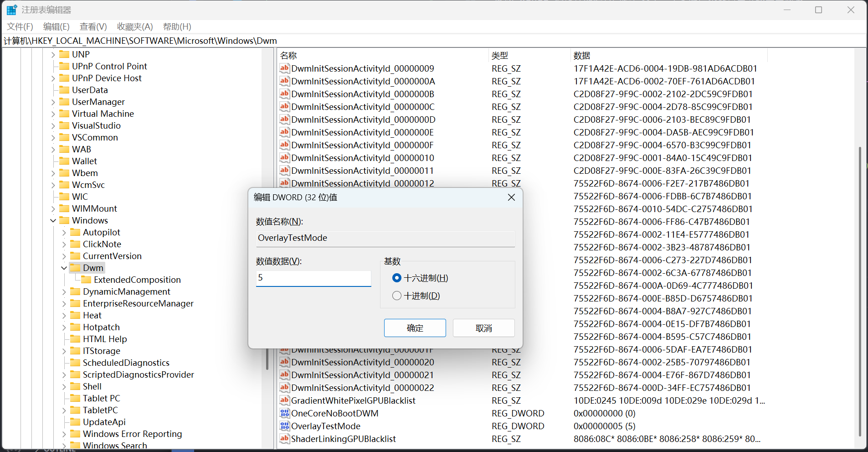868x452 pixels.
Task: Collapse the Dwm tree node
Action: tap(64, 268)
